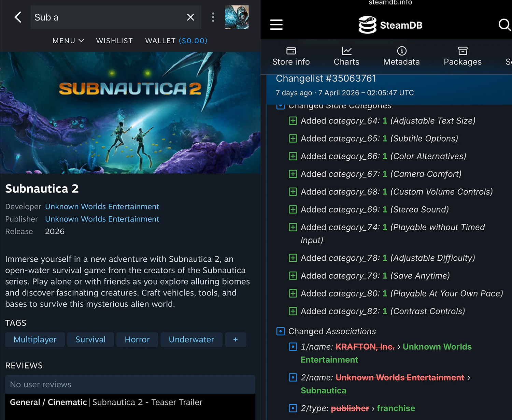The image size is (512, 420).
Task: Go to the Metadata tab
Action: pyautogui.click(x=401, y=56)
